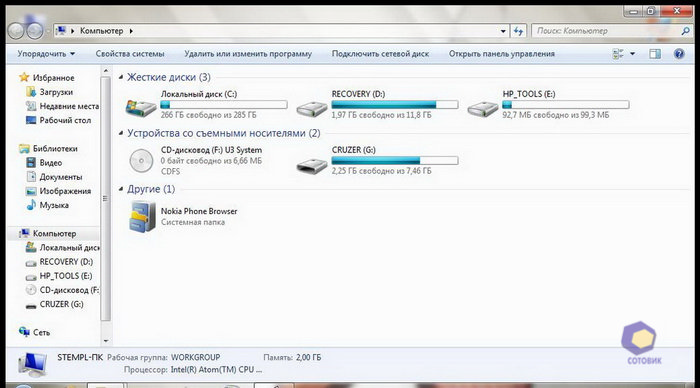The width and height of the screenshot is (700, 388).
Task: Go forward with the Forward arrow button
Action: pyautogui.click(x=35, y=31)
